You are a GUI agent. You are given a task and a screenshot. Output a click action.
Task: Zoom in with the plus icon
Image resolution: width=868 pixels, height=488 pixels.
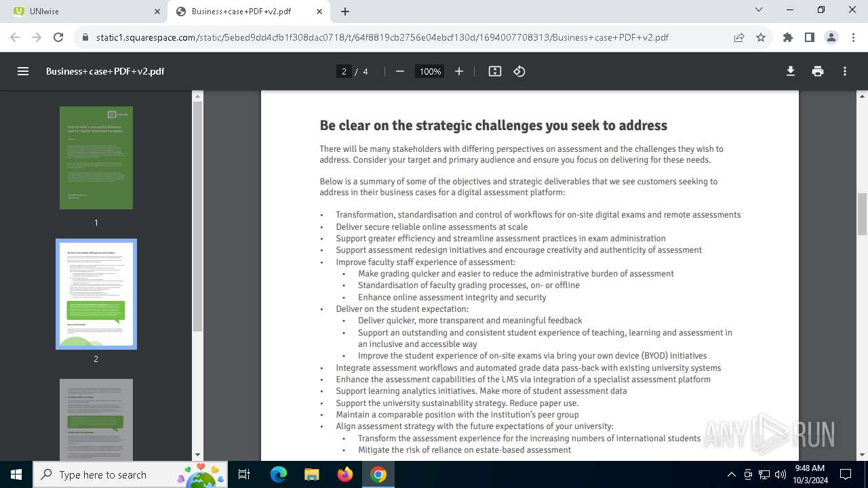[x=459, y=71]
